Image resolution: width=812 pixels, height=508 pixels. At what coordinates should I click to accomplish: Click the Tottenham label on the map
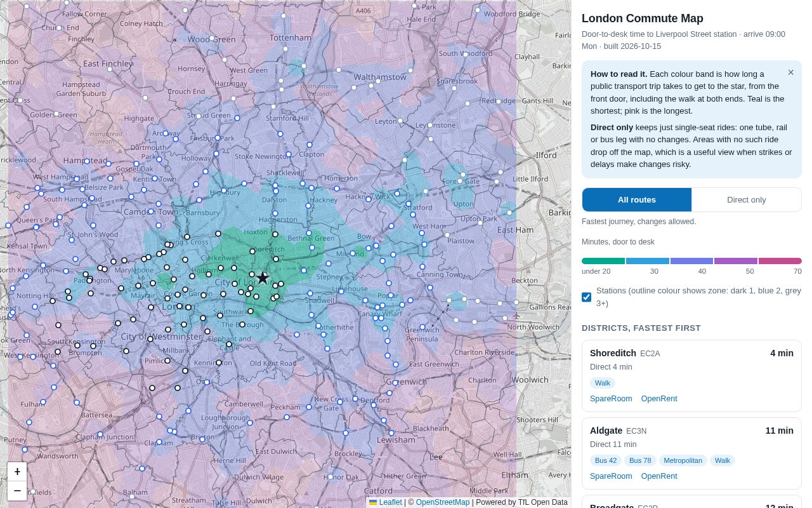[291, 37]
